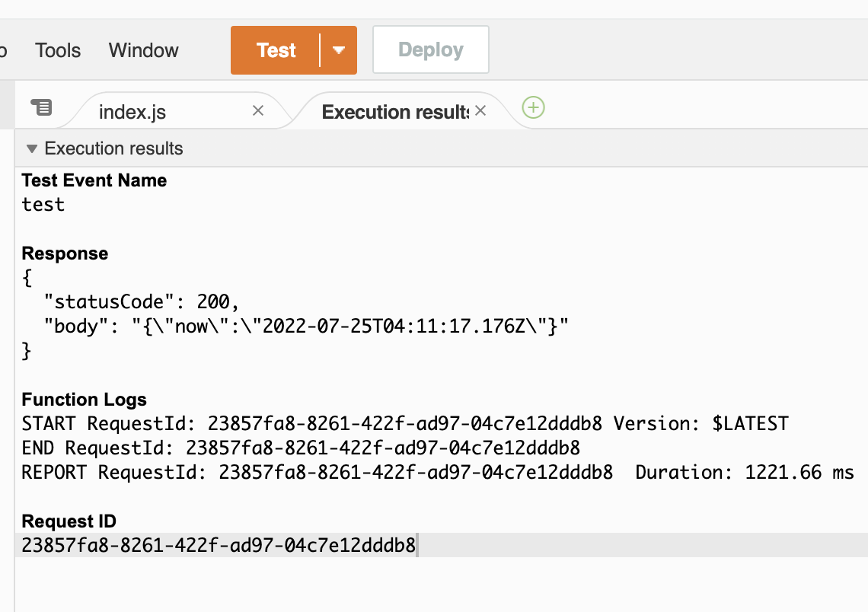Viewport: 868px width, 612px height.
Task: Click the END RequestId log line
Action: click(301, 448)
